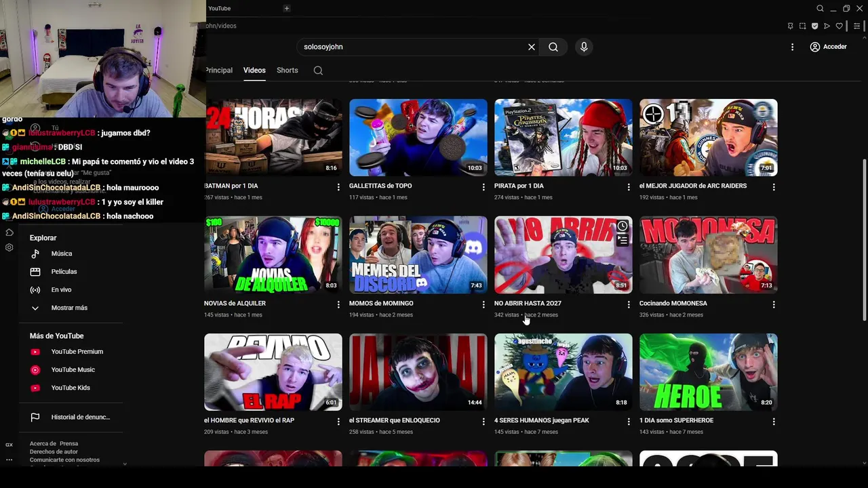
Task: Open options for GALLETITAS de TOPO
Action: (484, 187)
